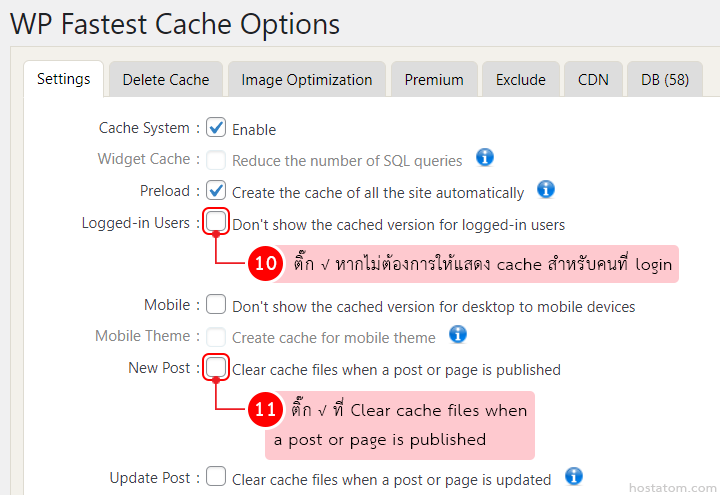This screenshot has height=495, width=720.
Task: Enable the Mobile checkbox
Action: [216, 304]
